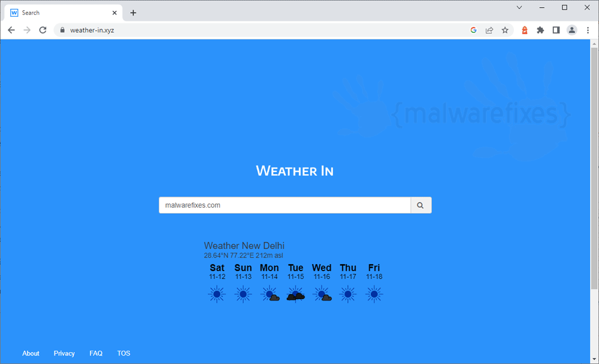Open a new browser tab
This screenshot has width=599, height=364.
click(x=133, y=13)
